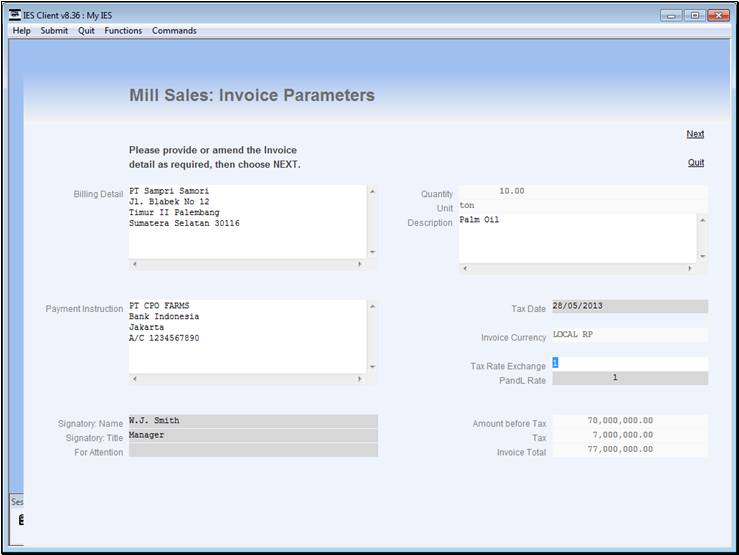739x555 pixels.
Task: Click the Tax Rate Exchange field
Action: [x=630, y=364]
